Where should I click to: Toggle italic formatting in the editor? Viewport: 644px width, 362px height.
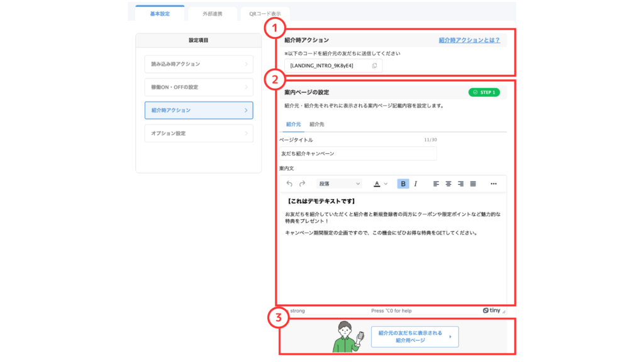coord(416,184)
